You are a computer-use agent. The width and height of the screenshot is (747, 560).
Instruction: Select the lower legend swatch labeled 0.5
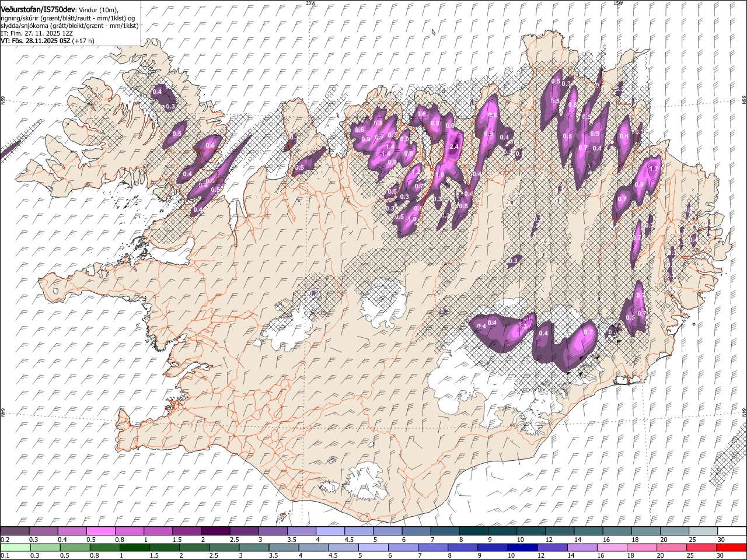point(75,547)
